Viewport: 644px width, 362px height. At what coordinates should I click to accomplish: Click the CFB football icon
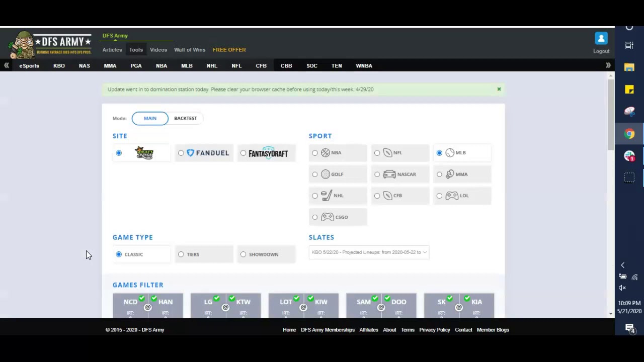click(x=388, y=196)
